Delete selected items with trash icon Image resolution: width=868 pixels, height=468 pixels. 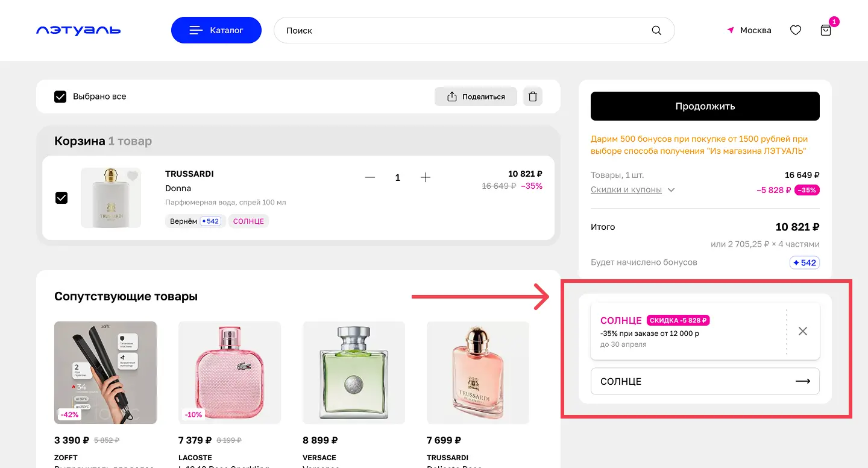pos(533,96)
